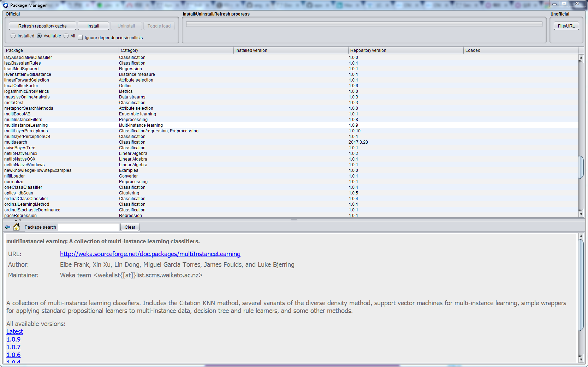Open the Latest version link
Screen dimensions: 588x367
[x=14, y=332]
